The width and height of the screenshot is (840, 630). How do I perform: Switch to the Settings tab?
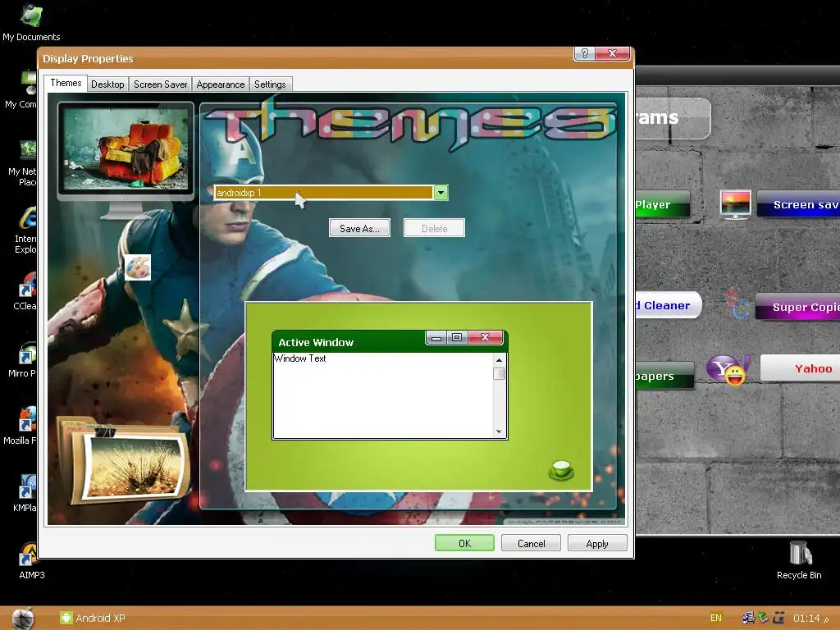click(x=270, y=84)
